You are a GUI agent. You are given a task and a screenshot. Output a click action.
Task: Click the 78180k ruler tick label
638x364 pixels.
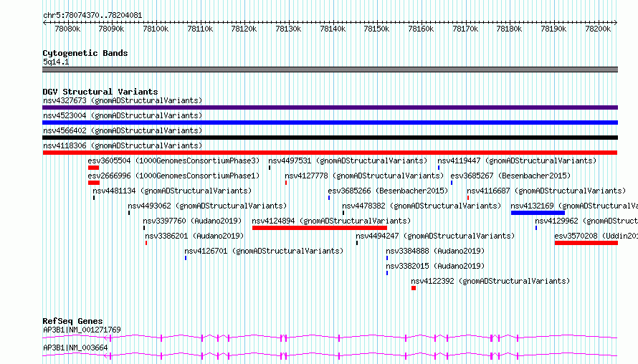[509, 29]
